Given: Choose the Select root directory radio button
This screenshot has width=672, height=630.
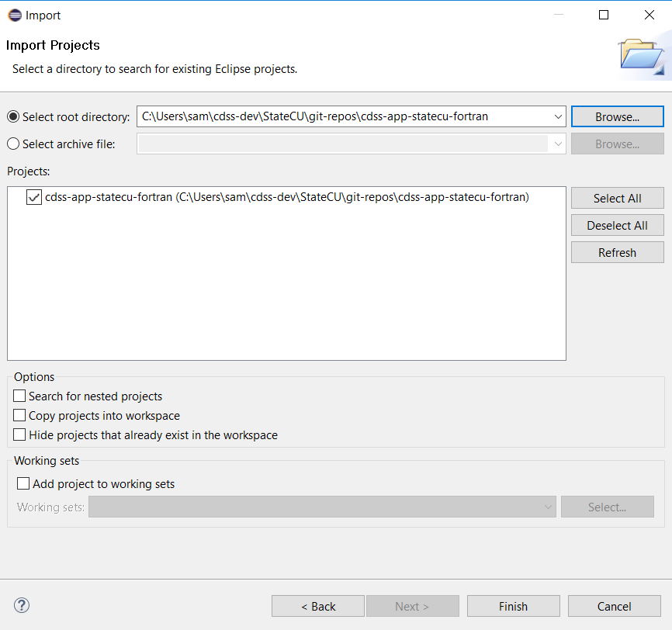Looking at the screenshot, I should [x=13, y=116].
